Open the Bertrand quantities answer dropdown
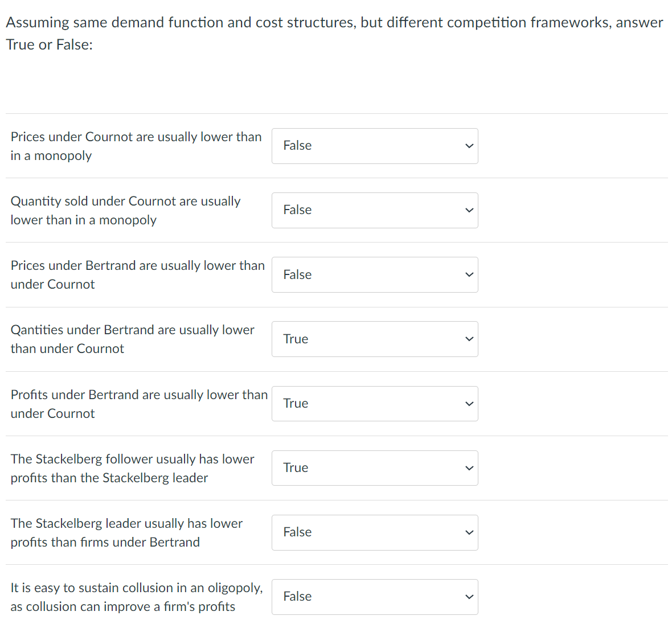This screenshot has height=636, width=672. pos(374,339)
